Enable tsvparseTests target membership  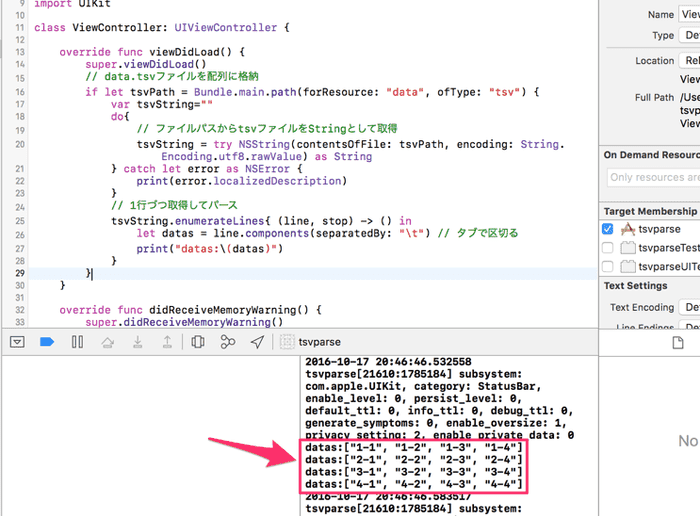[608, 247]
